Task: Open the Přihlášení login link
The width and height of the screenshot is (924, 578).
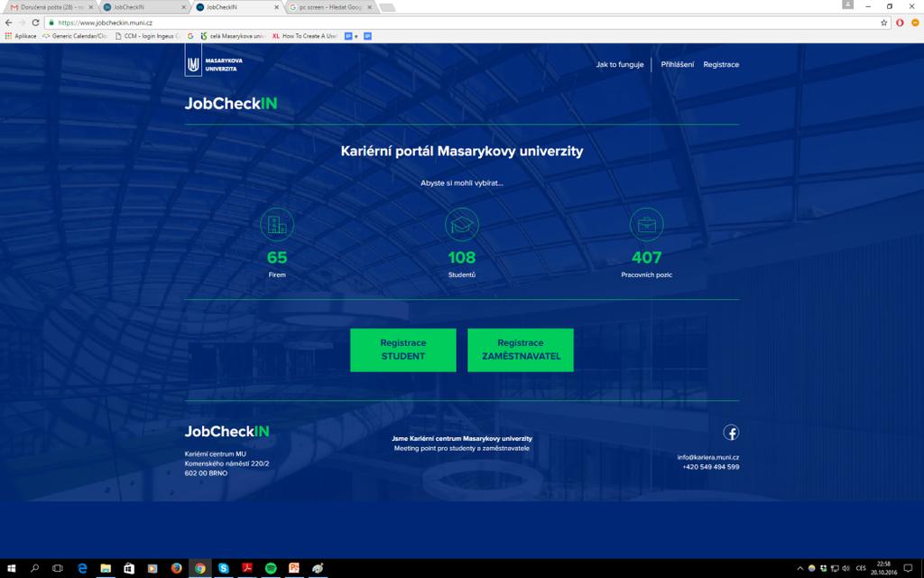Action: click(677, 64)
